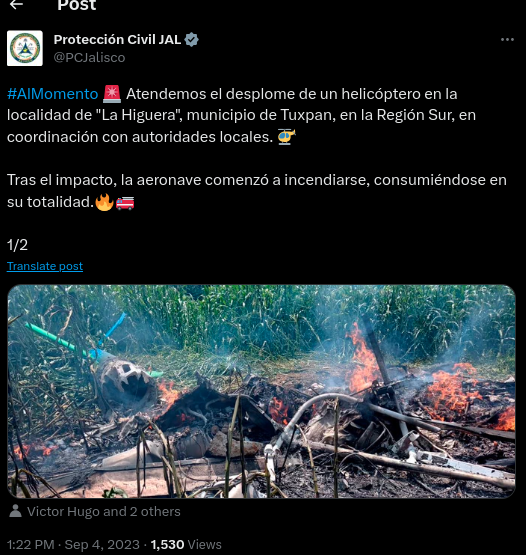The height and width of the screenshot is (555, 526).
Task: Click the red siren emoji after #AlMomento
Action: coord(112,94)
